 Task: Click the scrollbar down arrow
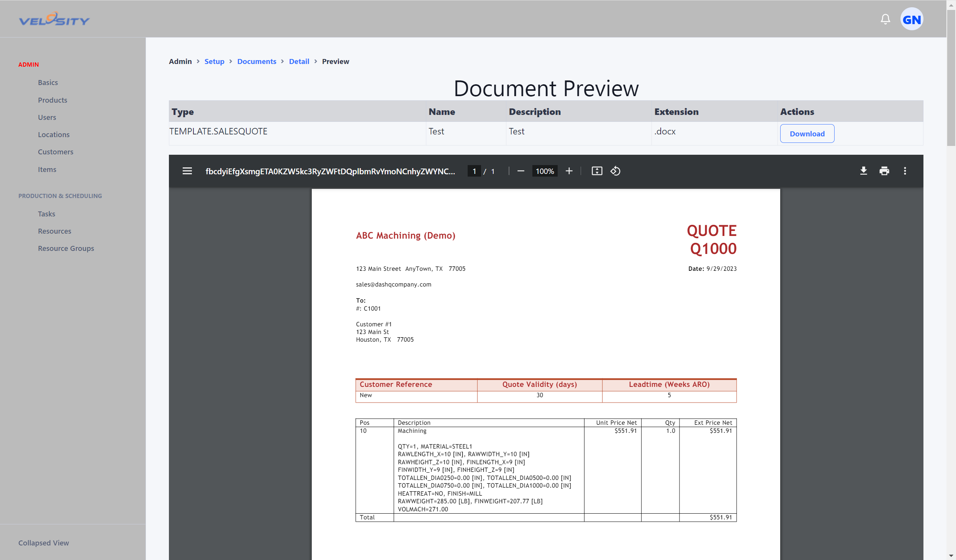point(951,555)
